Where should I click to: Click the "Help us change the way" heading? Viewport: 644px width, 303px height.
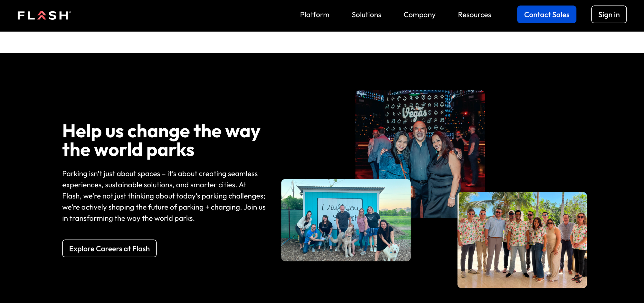coord(161,132)
